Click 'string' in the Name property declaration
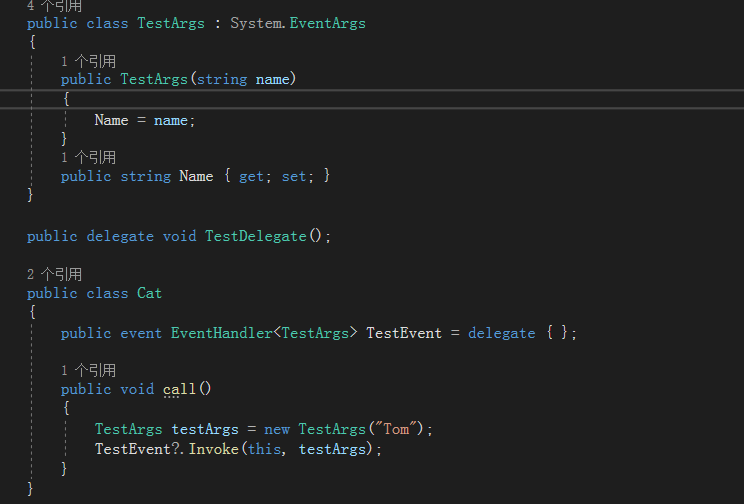The width and height of the screenshot is (744, 504). tap(146, 176)
